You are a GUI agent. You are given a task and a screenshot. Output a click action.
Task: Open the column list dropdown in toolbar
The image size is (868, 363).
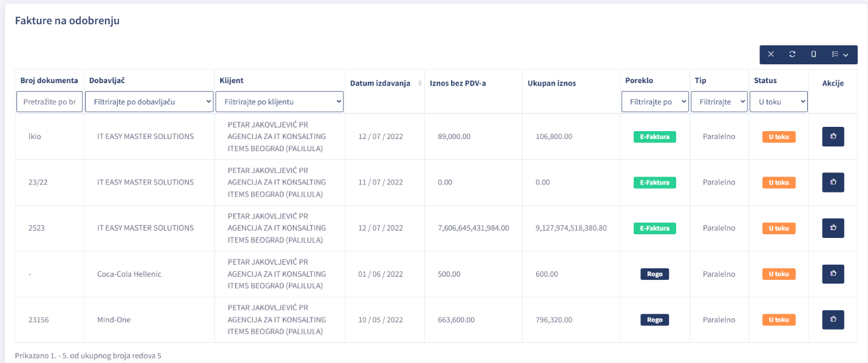pyautogui.click(x=840, y=54)
